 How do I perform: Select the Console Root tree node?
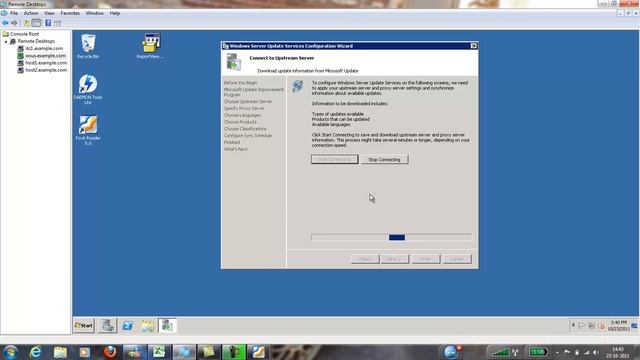click(24, 34)
